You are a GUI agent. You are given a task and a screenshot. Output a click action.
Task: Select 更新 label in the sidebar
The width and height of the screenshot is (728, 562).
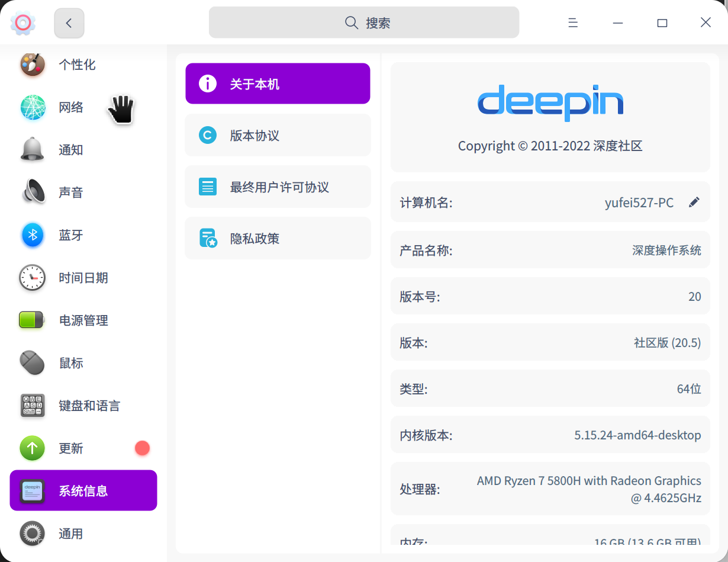pos(71,448)
